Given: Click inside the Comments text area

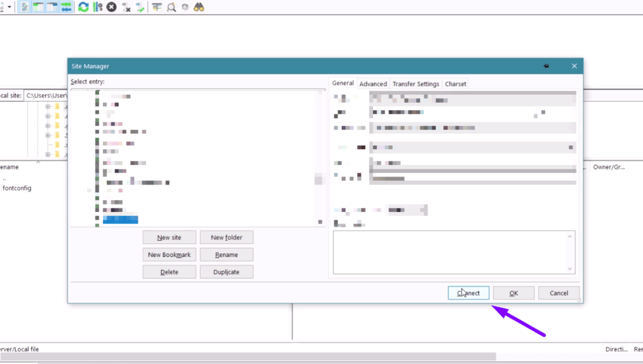Looking at the screenshot, I should pyautogui.click(x=454, y=252).
